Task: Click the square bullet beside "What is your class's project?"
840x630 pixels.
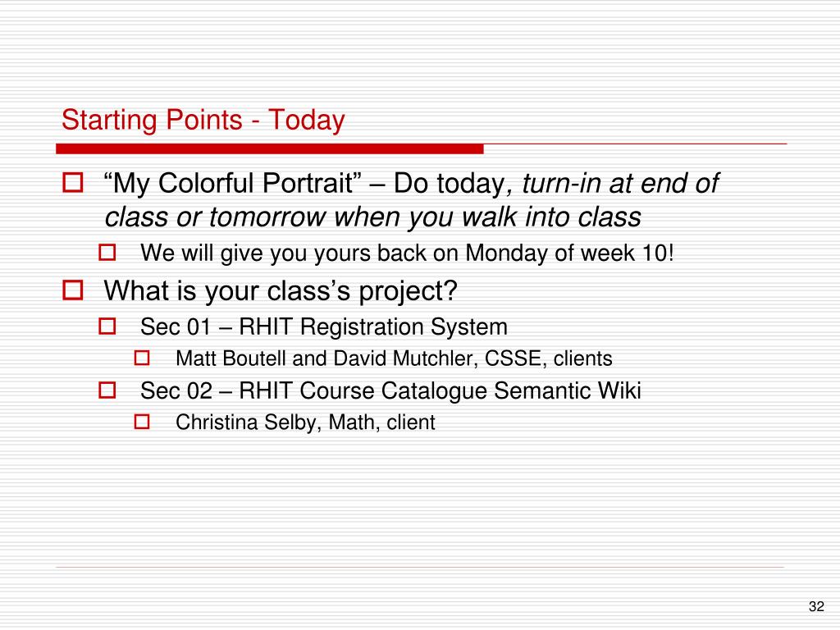Action: coord(73,290)
